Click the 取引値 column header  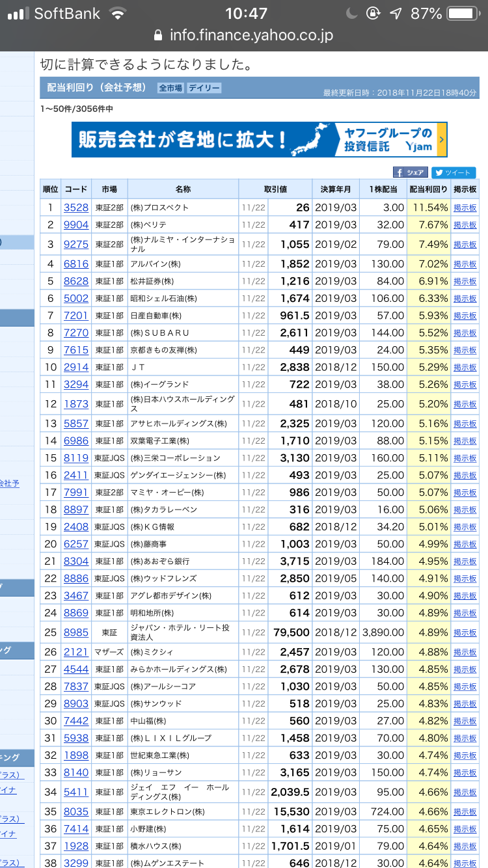point(275,189)
